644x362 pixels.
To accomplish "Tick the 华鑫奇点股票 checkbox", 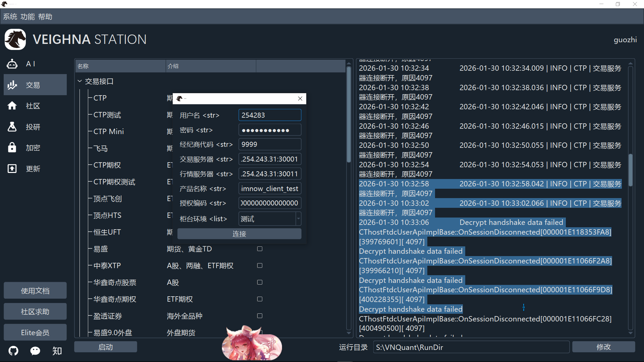I will [260, 282].
